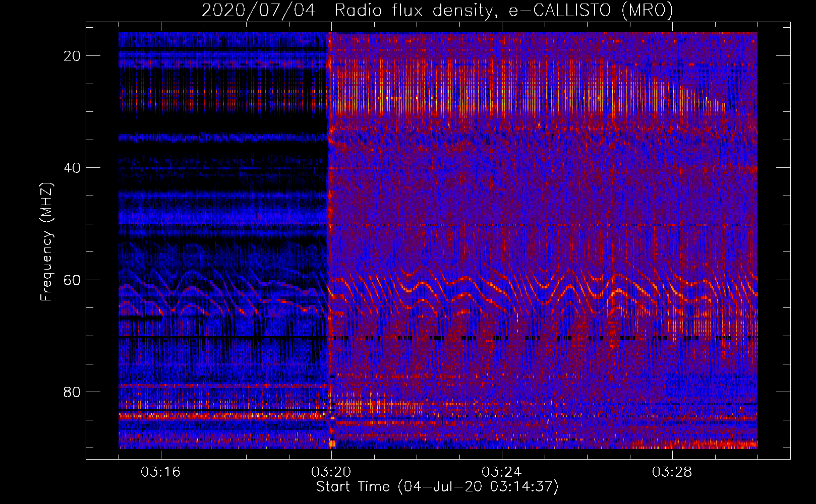816x504 pixels.
Task: Click the '20' frequency tick label
Action: tap(73, 56)
